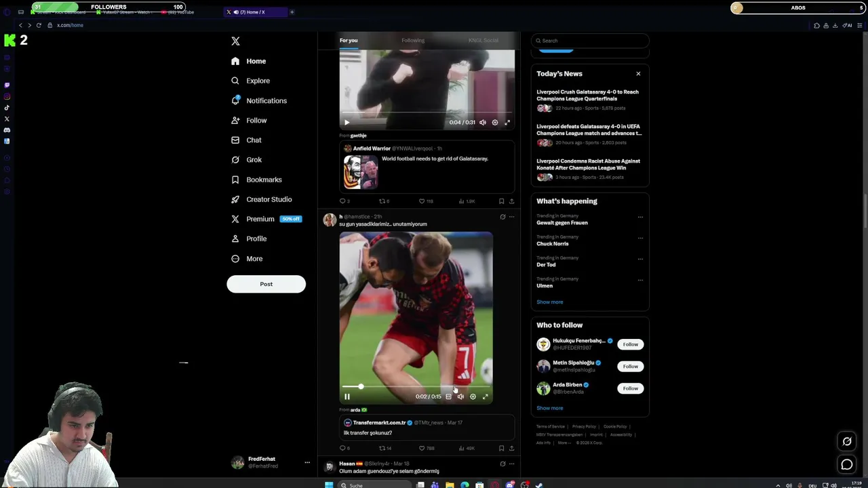The image size is (868, 488).
Task: Open the floating chat messages button
Action: [847, 464]
